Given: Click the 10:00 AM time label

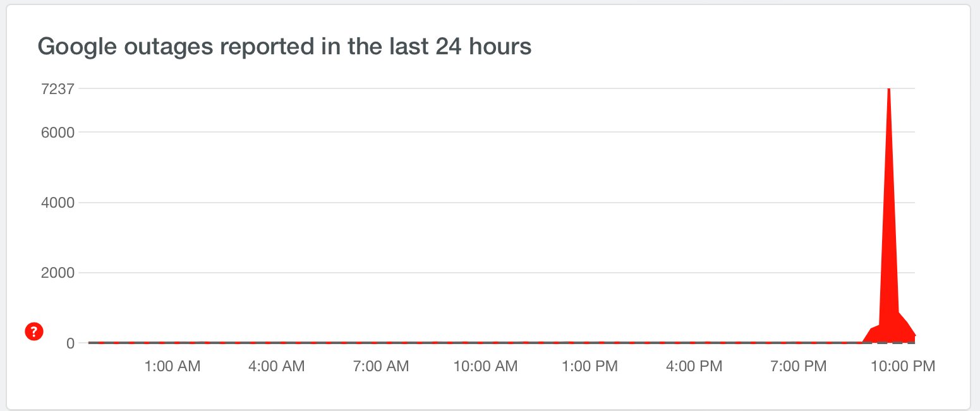Looking at the screenshot, I should [x=485, y=366].
